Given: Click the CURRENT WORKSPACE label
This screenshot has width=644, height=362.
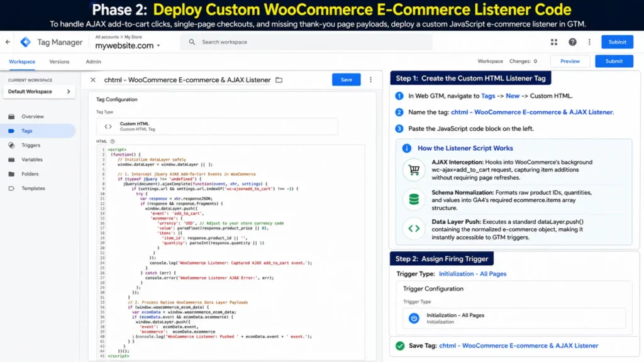Looking at the screenshot, I should click(x=30, y=80).
